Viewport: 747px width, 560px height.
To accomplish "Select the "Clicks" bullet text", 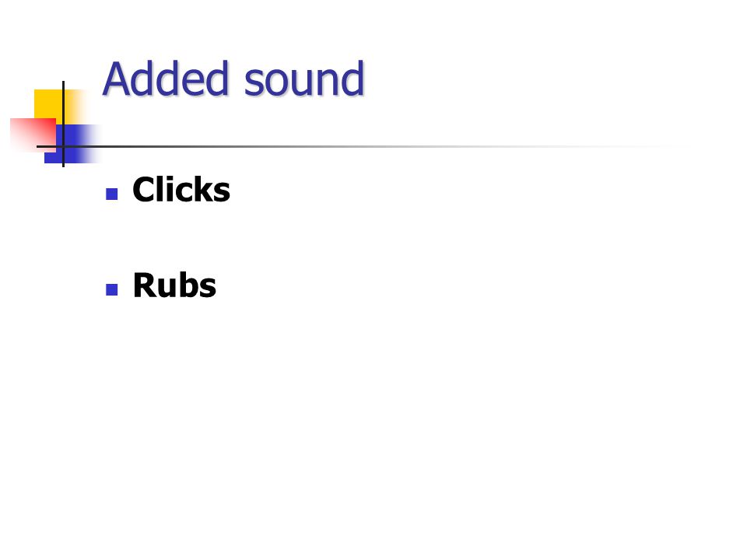I will click(x=181, y=189).
